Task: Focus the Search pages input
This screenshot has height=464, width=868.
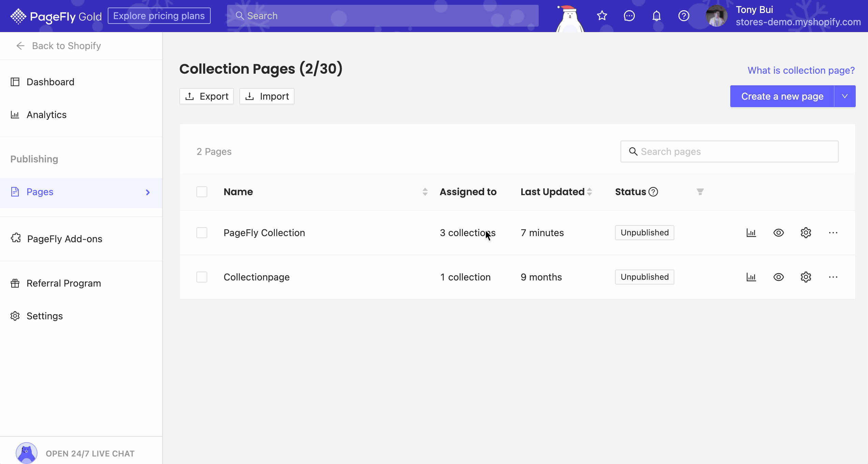Action: (x=730, y=151)
